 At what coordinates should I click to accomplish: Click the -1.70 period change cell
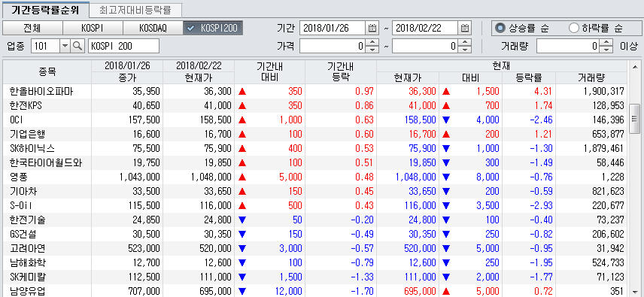click(341, 291)
